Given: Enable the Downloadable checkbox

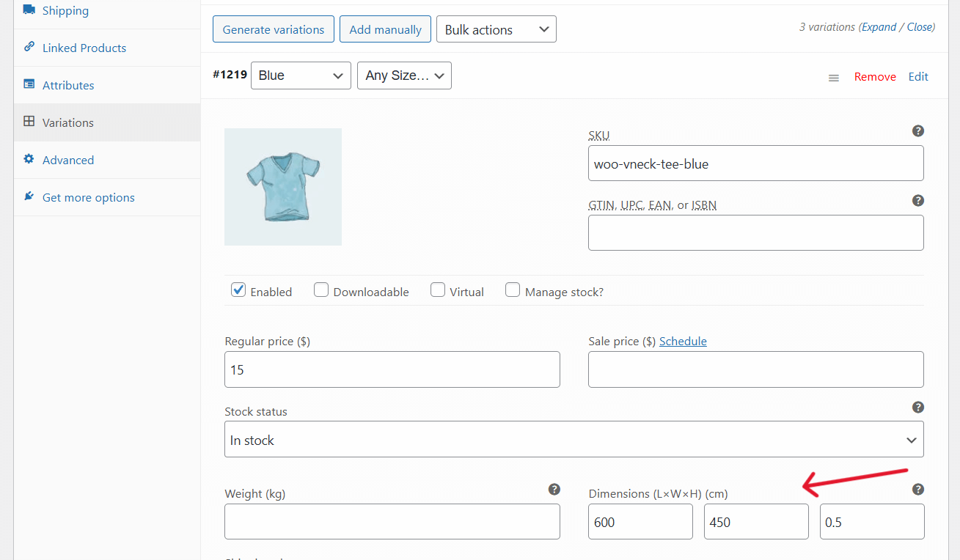Looking at the screenshot, I should [321, 290].
